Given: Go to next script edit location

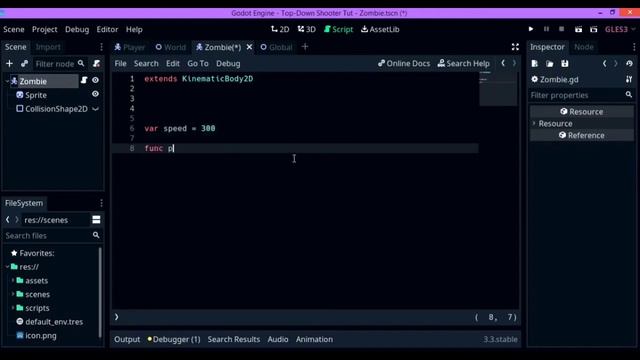Looking at the screenshot, I should pos(514,63).
